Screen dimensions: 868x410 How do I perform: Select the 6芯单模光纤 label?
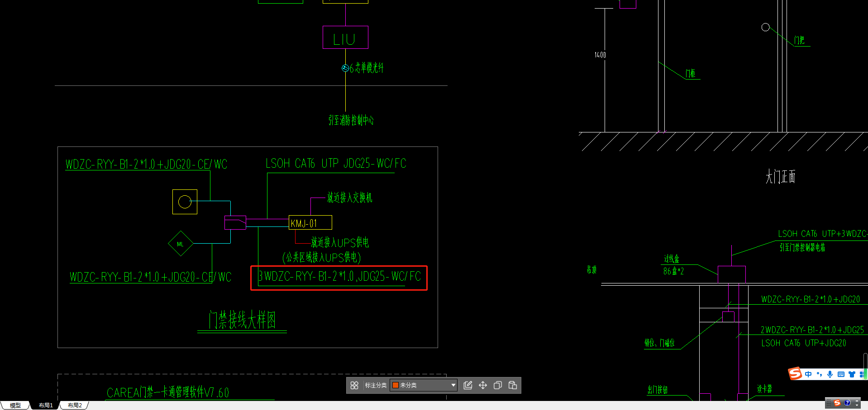click(x=367, y=68)
